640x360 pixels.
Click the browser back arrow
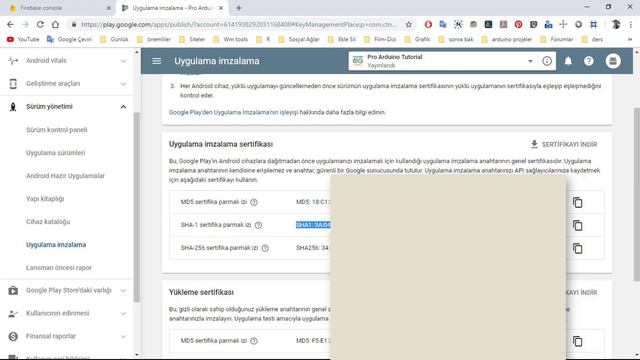point(10,24)
